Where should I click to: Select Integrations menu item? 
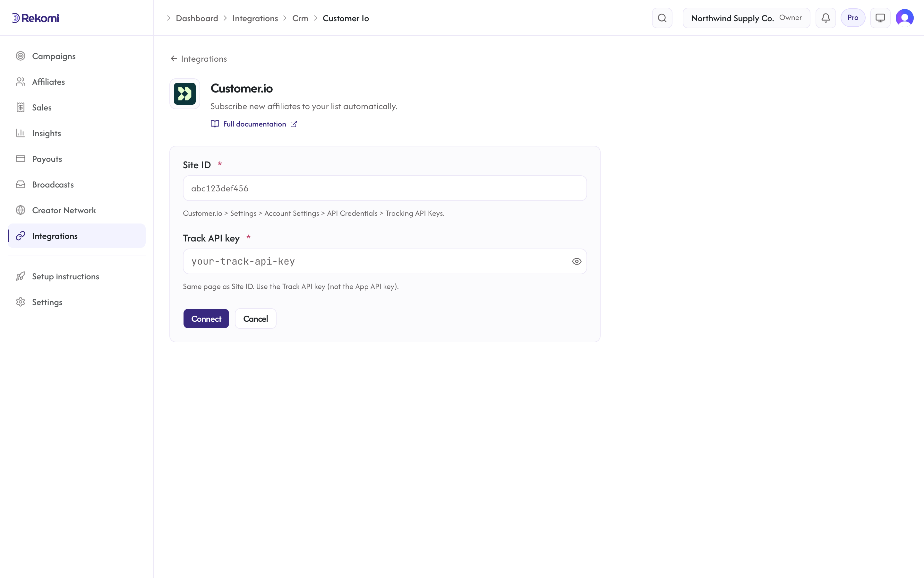point(76,236)
